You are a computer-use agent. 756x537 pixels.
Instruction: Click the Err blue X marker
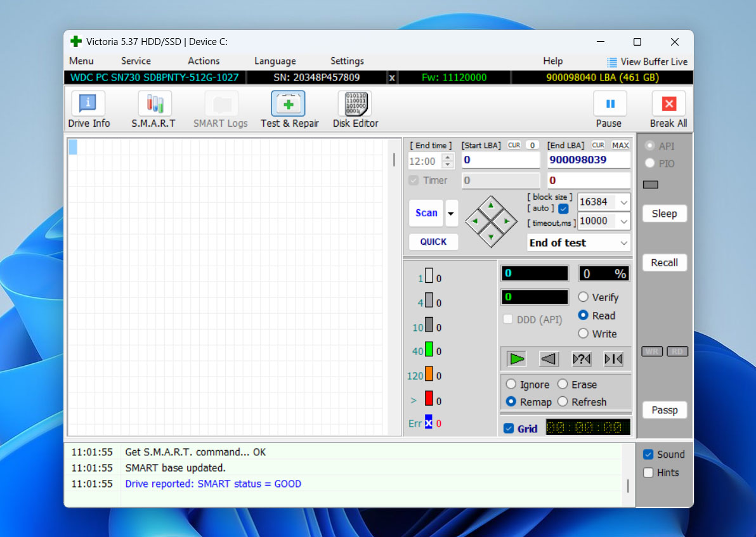click(x=429, y=422)
